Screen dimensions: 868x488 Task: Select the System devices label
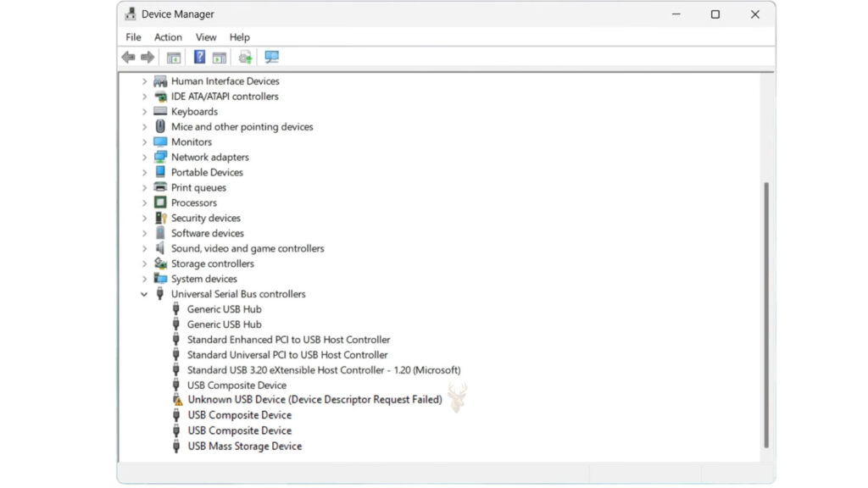point(203,279)
